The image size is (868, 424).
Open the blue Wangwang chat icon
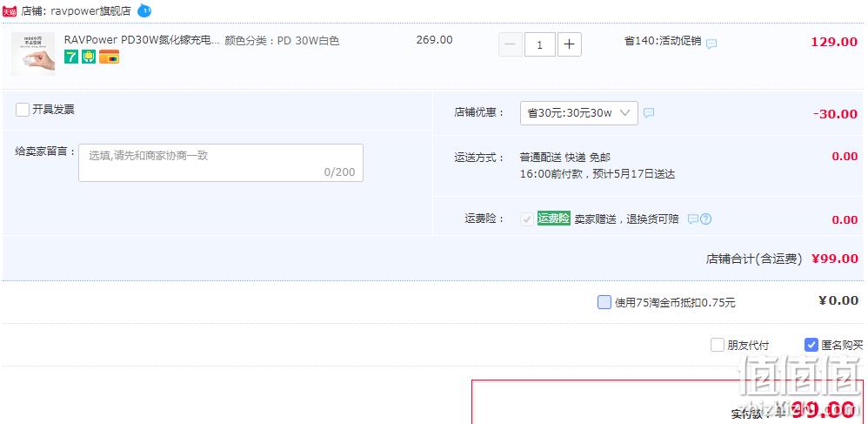tap(144, 10)
